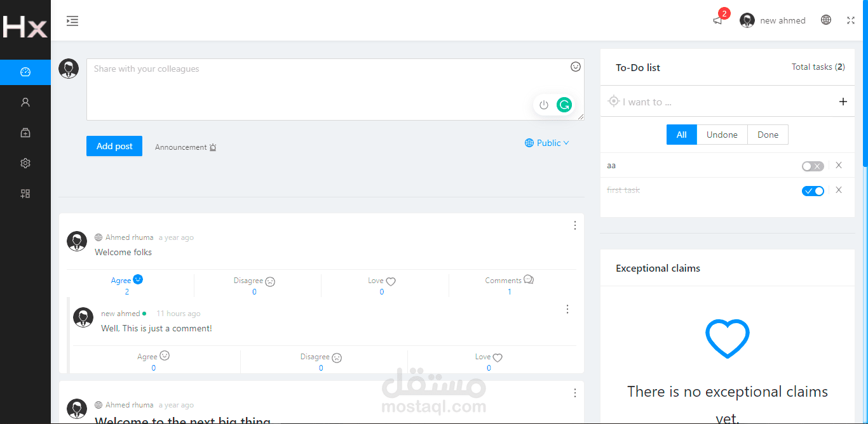This screenshot has width=868, height=424.
Task: Select the Done filter tab
Action: [768, 135]
